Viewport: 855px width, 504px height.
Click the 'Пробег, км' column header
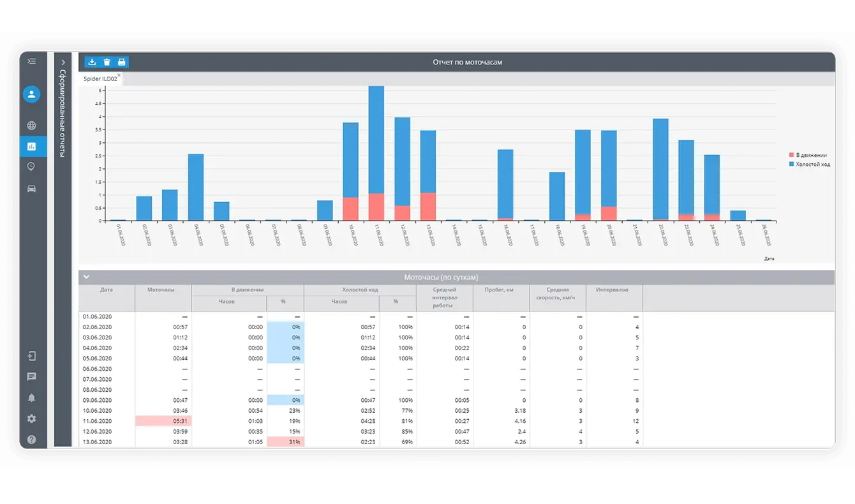click(501, 290)
